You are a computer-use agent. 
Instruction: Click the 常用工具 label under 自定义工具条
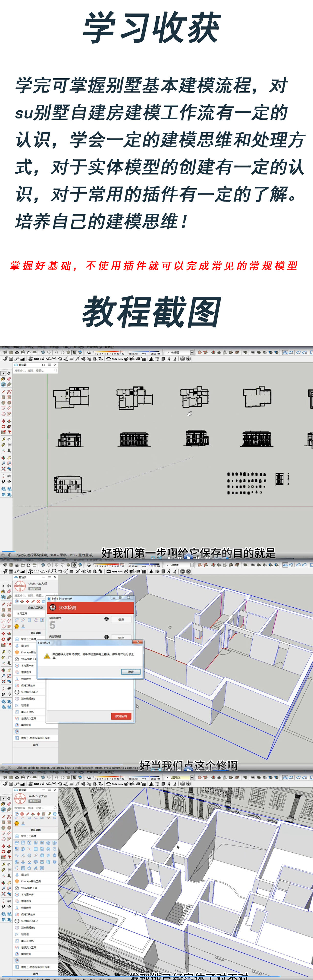[x=22, y=614]
